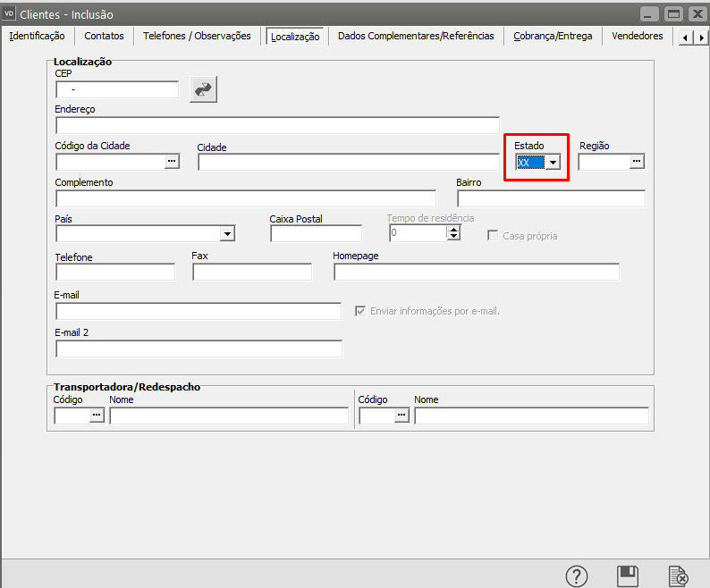Click second Redespacho Código field
This screenshot has height=588, width=710.
377,416
